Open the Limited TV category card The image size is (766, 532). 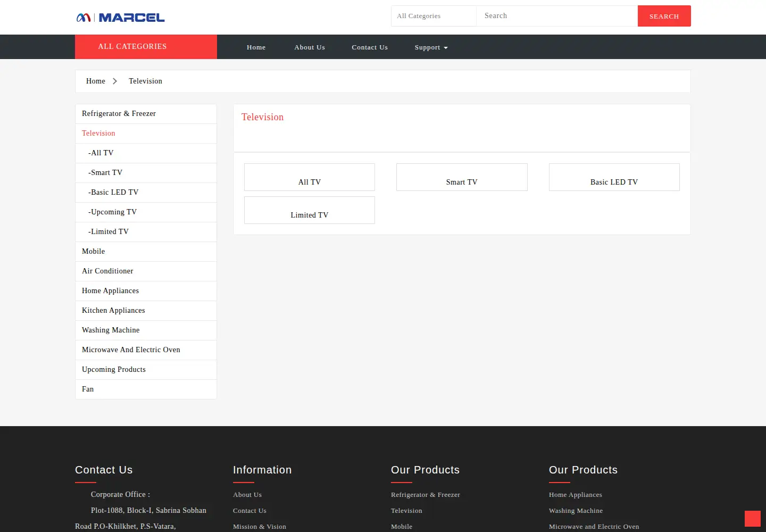coord(310,210)
